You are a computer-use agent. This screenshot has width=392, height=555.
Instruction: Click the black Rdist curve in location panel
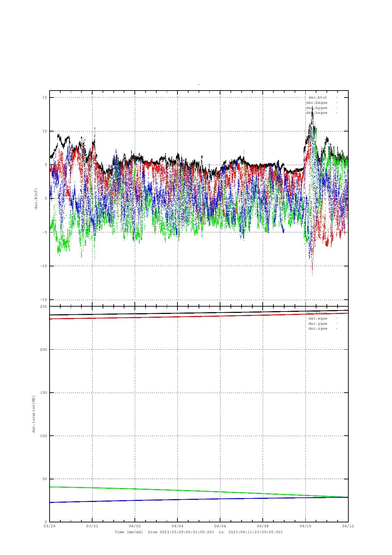coord(199,313)
